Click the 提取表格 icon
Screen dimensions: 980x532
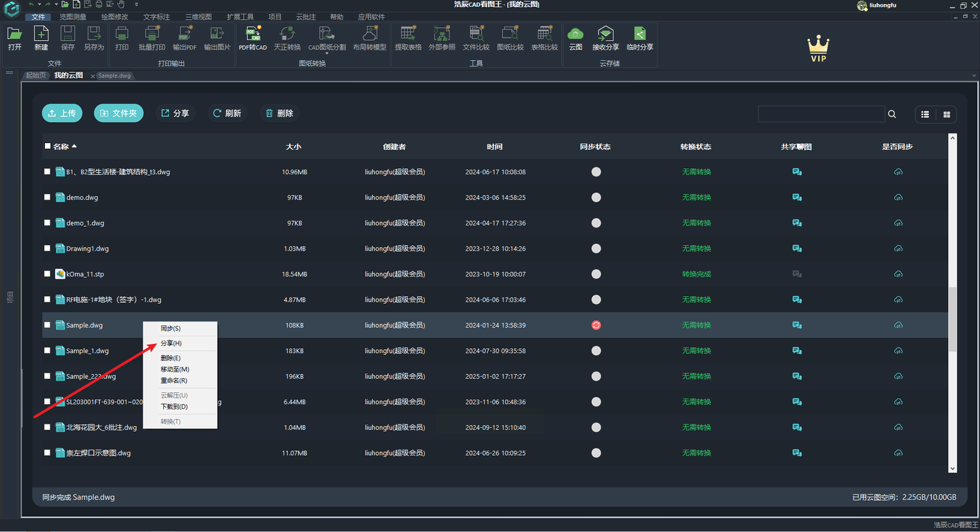coord(408,34)
